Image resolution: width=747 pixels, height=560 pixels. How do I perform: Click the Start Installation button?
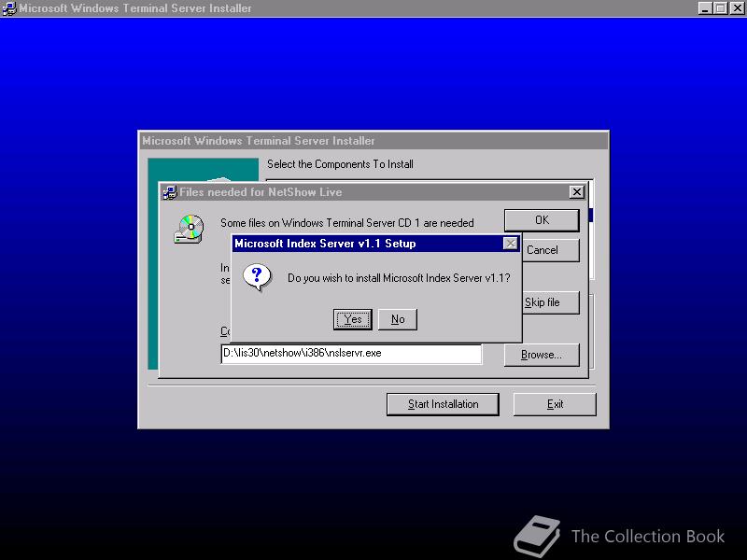coord(443,404)
